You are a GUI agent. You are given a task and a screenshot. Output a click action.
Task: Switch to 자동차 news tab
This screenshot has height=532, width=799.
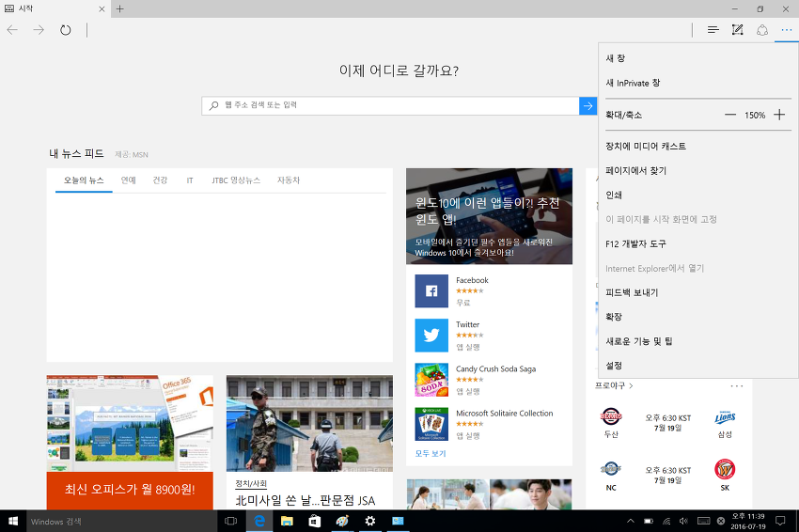point(289,180)
